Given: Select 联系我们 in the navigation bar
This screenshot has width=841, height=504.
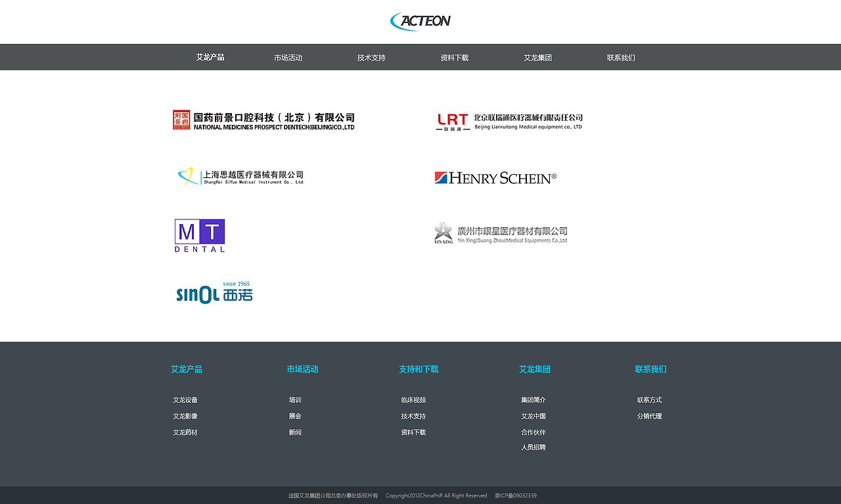Looking at the screenshot, I should click(x=621, y=58).
